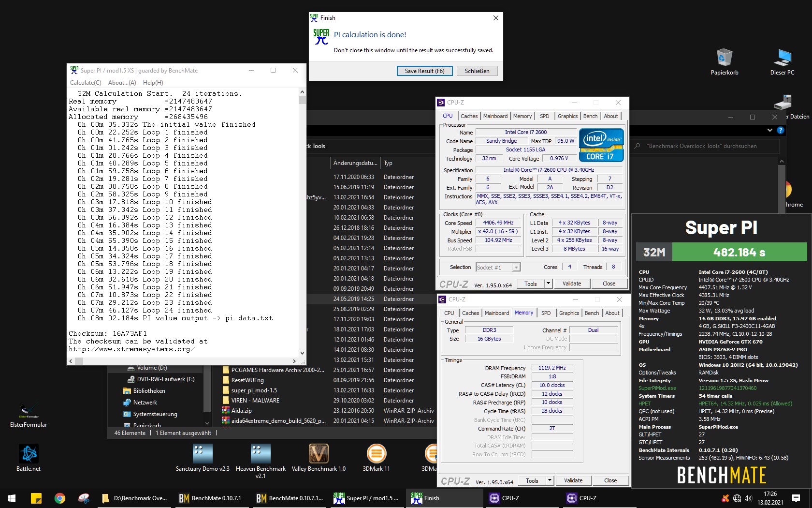
Task: Open the Tools dropdown arrow in upper CPU-Z
Action: point(548,284)
